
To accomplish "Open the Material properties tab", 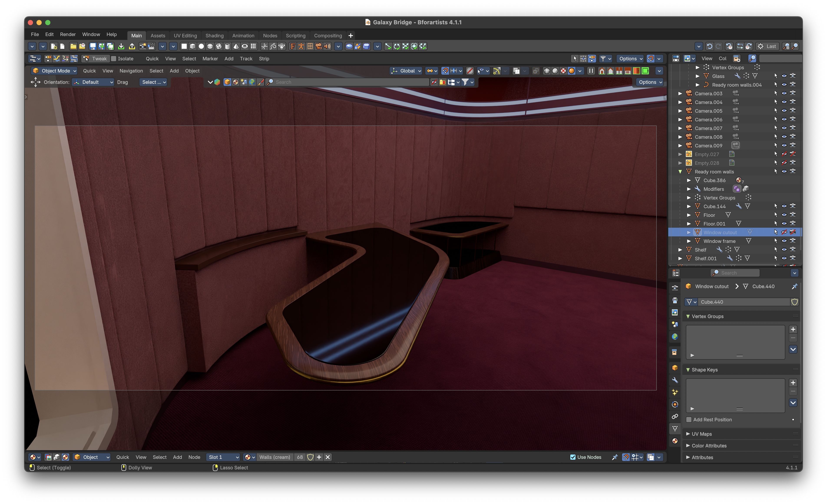I will click(675, 441).
